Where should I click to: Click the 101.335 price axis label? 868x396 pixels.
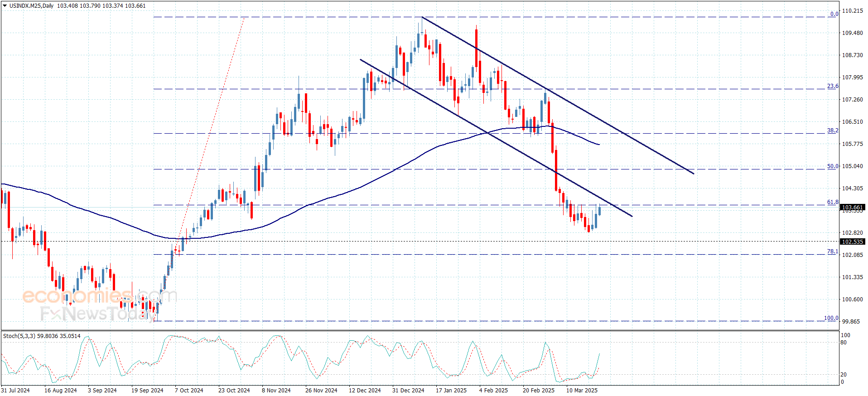coord(852,277)
